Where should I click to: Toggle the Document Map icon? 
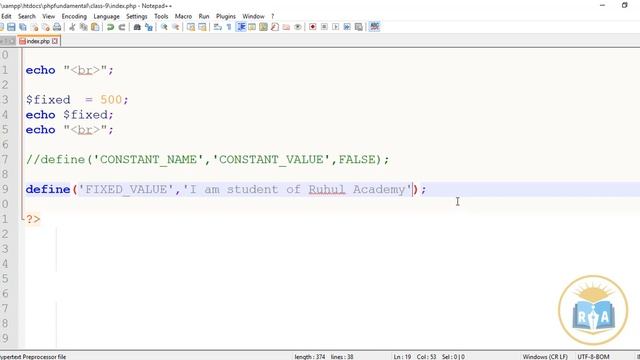263,27
